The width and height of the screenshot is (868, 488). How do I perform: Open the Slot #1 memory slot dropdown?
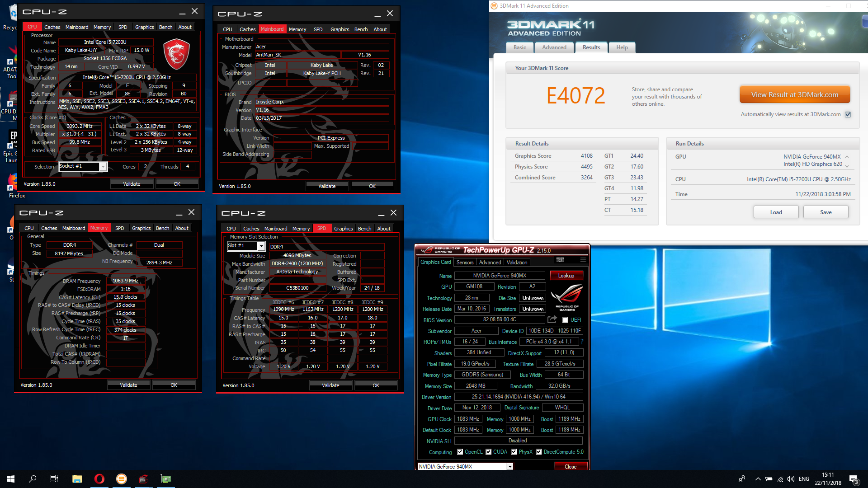click(x=261, y=246)
